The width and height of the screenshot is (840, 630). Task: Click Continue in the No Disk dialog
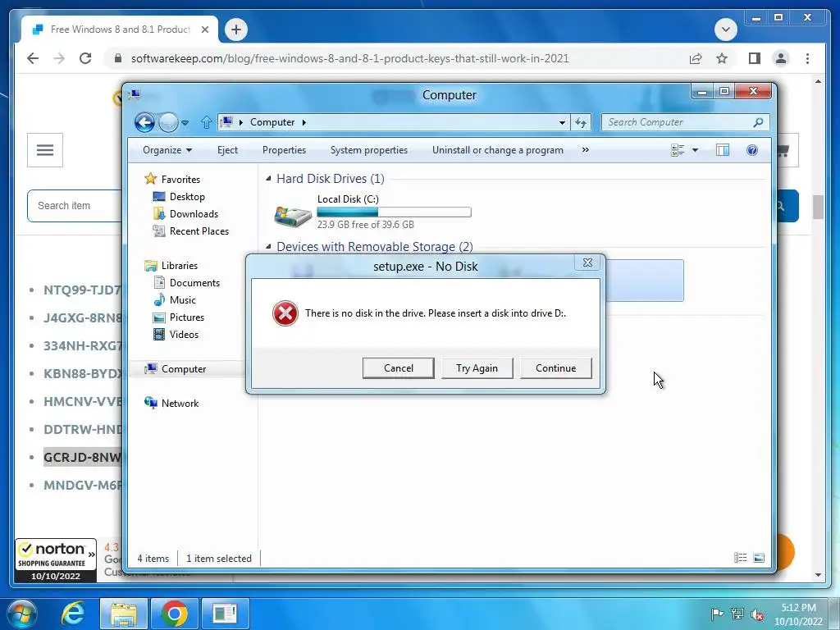tap(555, 368)
